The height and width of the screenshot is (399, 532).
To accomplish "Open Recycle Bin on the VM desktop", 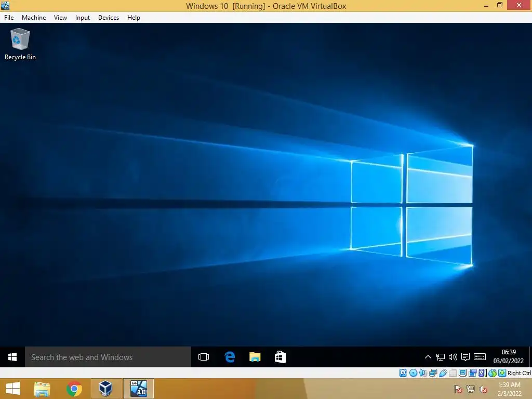I will coord(20,45).
